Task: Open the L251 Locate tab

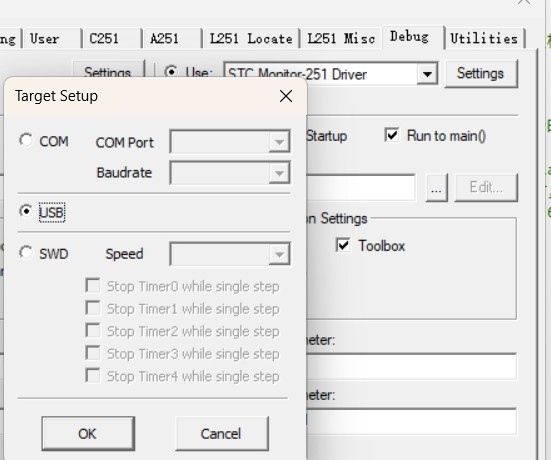Action: [251, 38]
